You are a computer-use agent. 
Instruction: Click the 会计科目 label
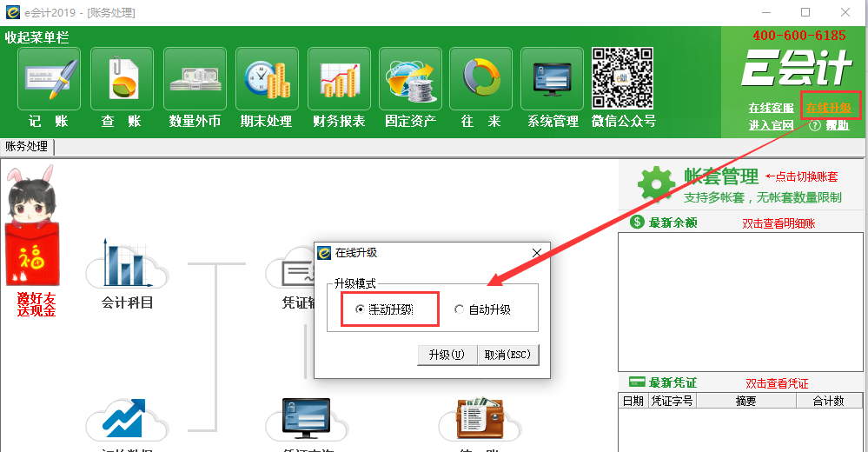(x=127, y=302)
